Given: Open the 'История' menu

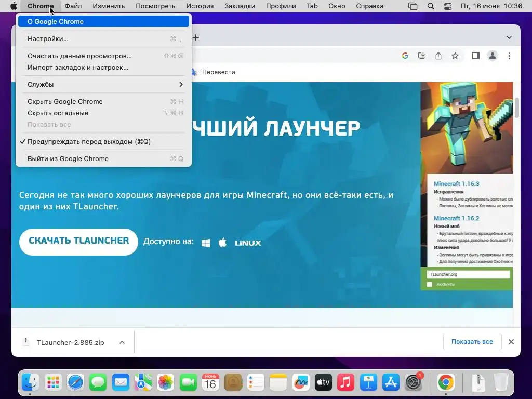Looking at the screenshot, I should (x=200, y=6).
